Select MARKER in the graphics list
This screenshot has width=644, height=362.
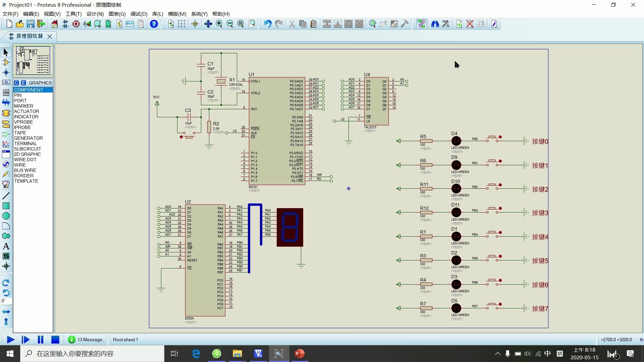(33, 106)
